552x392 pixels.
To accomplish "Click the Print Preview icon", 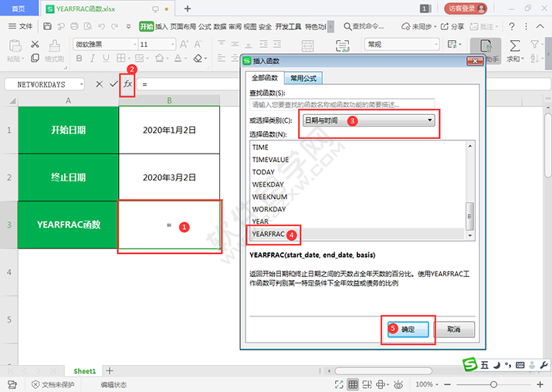I will coord(88,26).
